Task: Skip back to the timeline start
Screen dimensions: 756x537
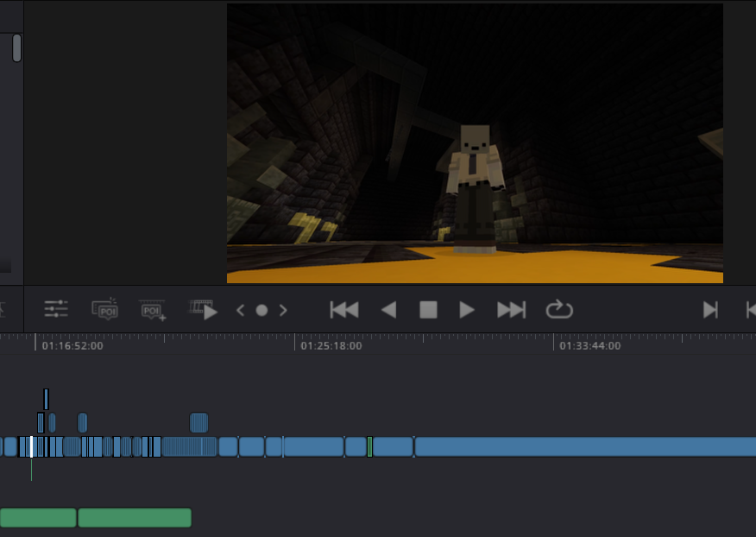Action: [344, 310]
